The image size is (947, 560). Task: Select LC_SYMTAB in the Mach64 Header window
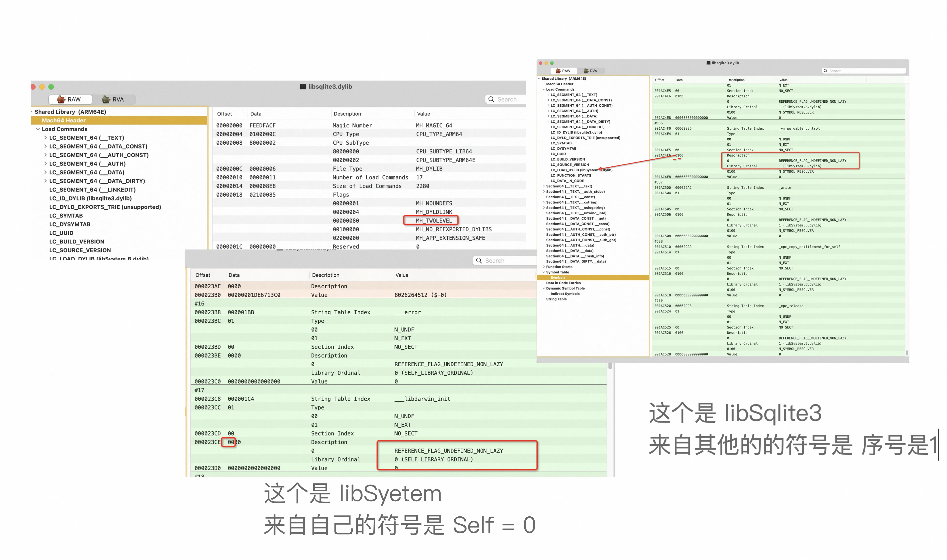point(66,216)
